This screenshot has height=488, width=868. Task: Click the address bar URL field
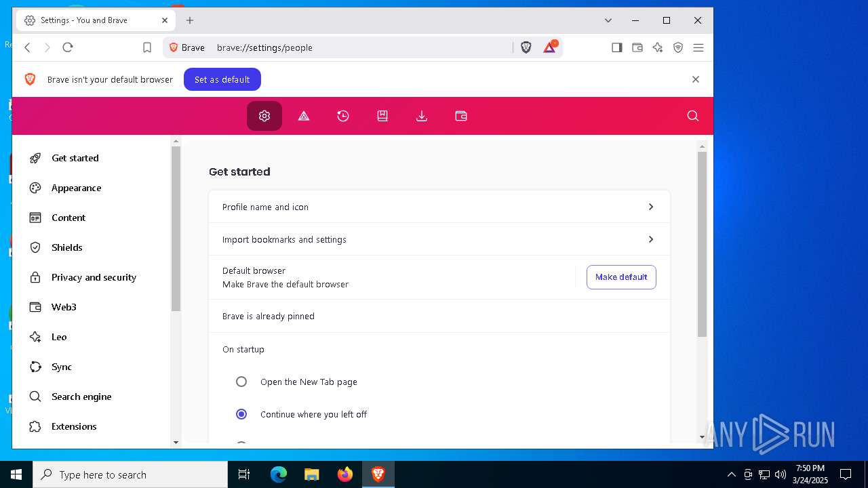pos(363,47)
